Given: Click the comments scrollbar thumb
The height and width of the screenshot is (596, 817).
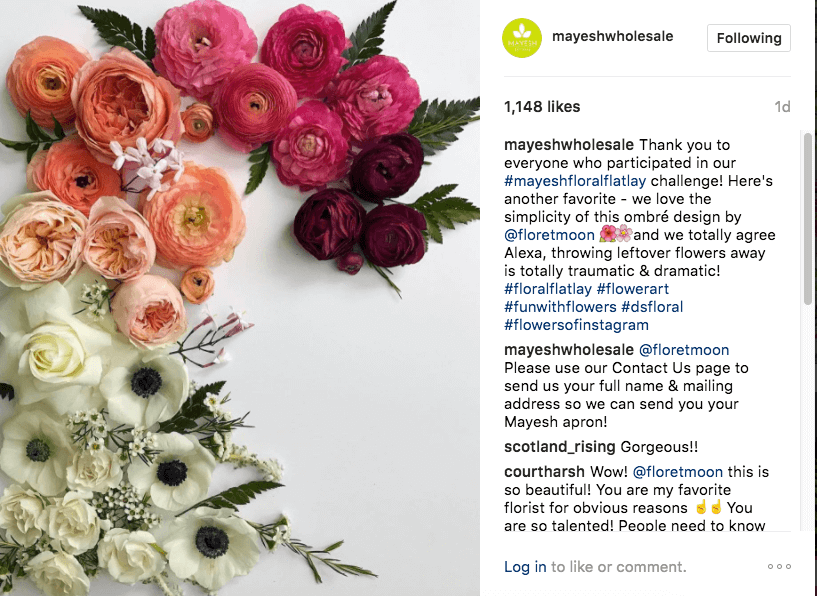Looking at the screenshot, I should [x=808, y=219].
